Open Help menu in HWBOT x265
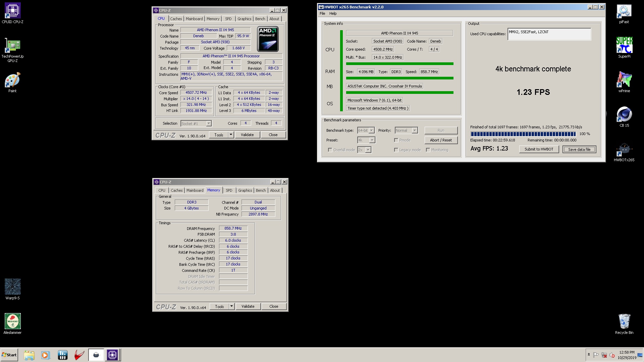The width and height of the screenshot is (644, 362). (x=333, y=13)
